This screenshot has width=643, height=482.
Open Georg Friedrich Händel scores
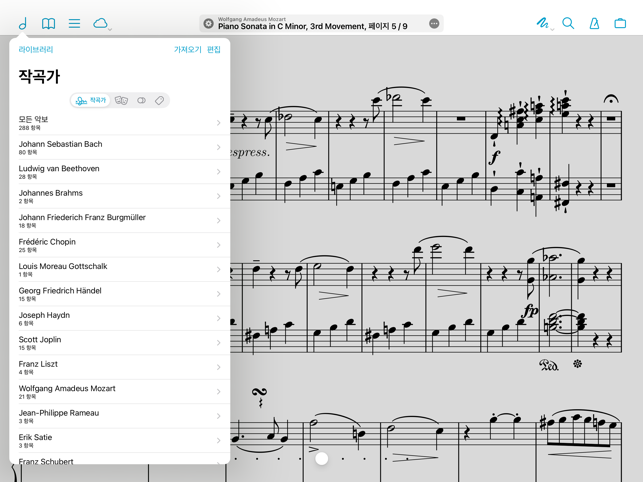[119, 294]
